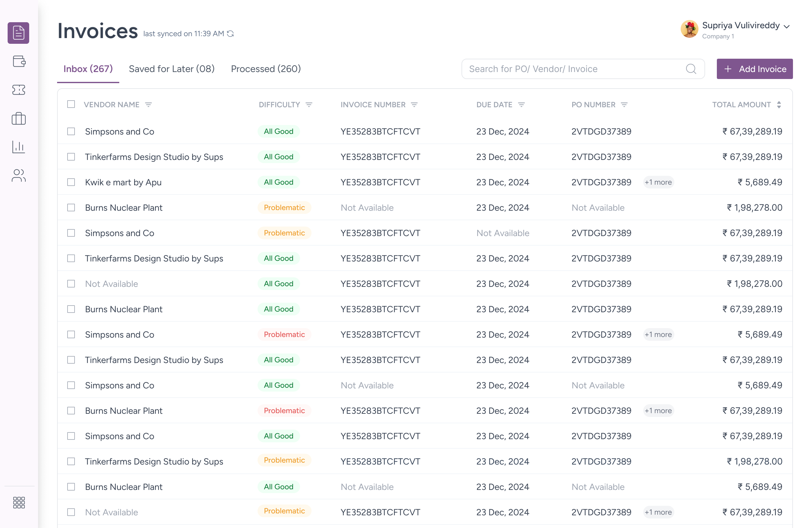Open the bar chart analytics icon

[x=19, y=147]
